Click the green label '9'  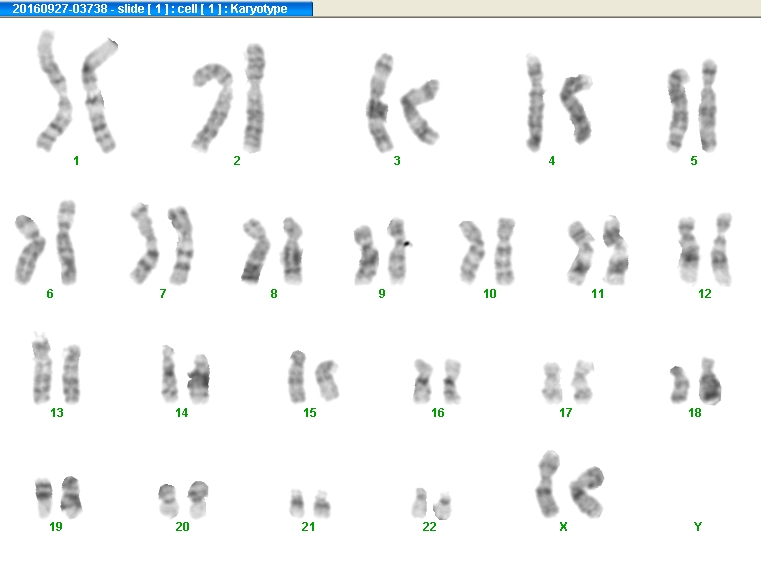[382, 294]
